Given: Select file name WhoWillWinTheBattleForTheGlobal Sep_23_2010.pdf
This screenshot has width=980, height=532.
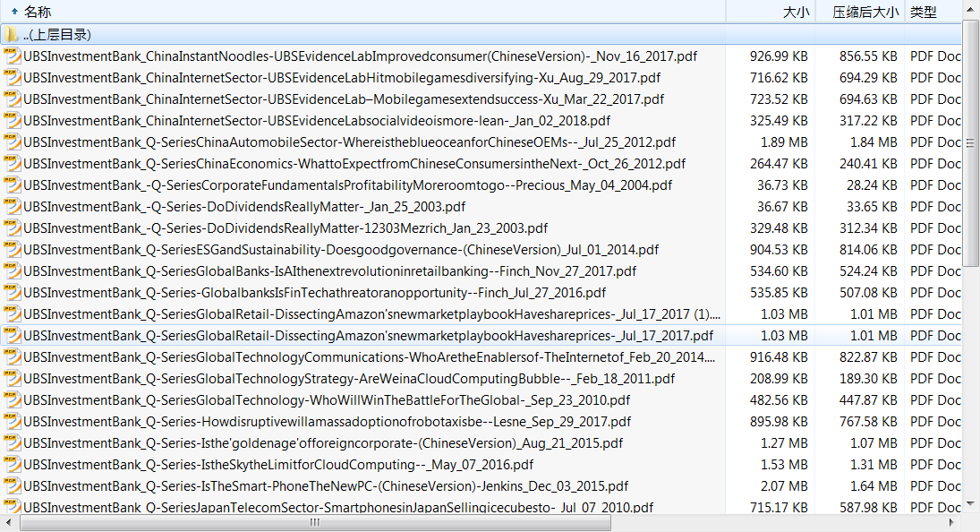Looking at the screenshot, I should pyautogui.click(x=327, y=400).
